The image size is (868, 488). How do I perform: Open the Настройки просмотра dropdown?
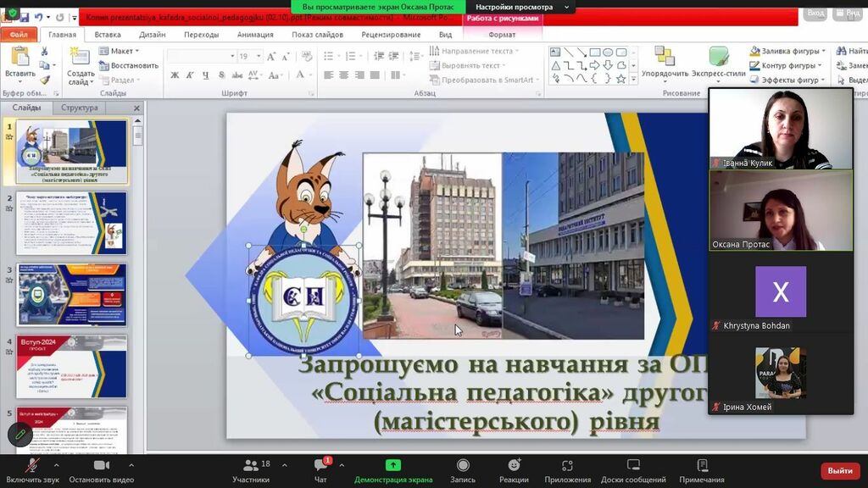pyautogui.click(x=519, y=7)
